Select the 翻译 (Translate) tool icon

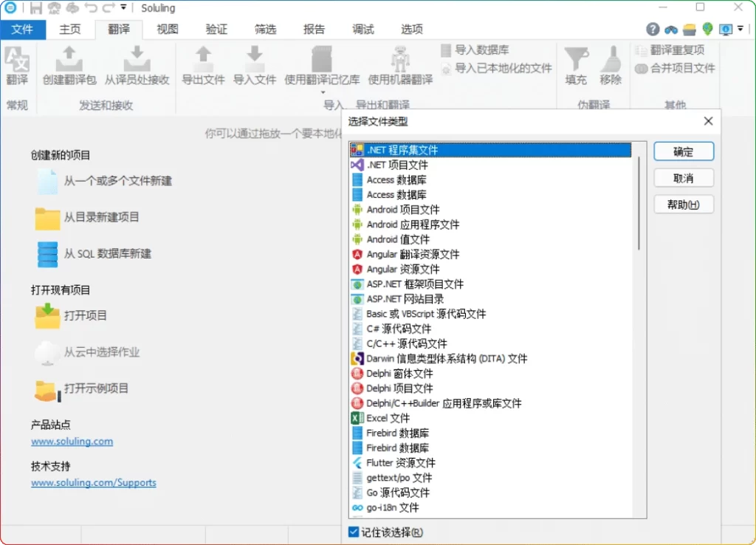(x=17, y=64)
